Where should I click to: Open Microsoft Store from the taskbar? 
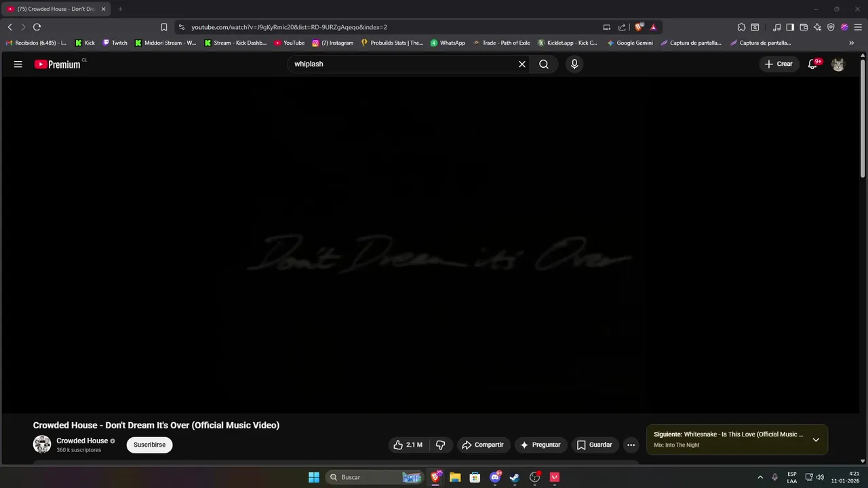475,477
